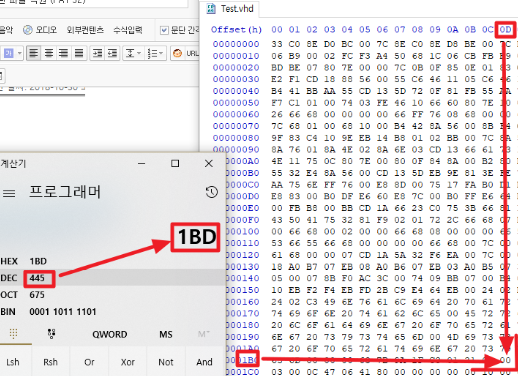This screenshot has height=376, width=518.
Task: Decrease indent in the editor toolbar
Action: point(113,53)
